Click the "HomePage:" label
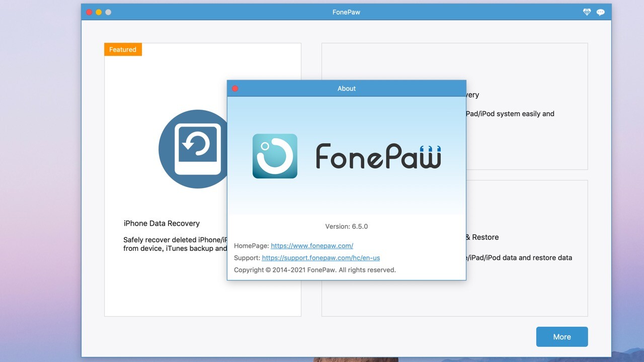Viewport: 644px width, 362px height. pos(252,246)
